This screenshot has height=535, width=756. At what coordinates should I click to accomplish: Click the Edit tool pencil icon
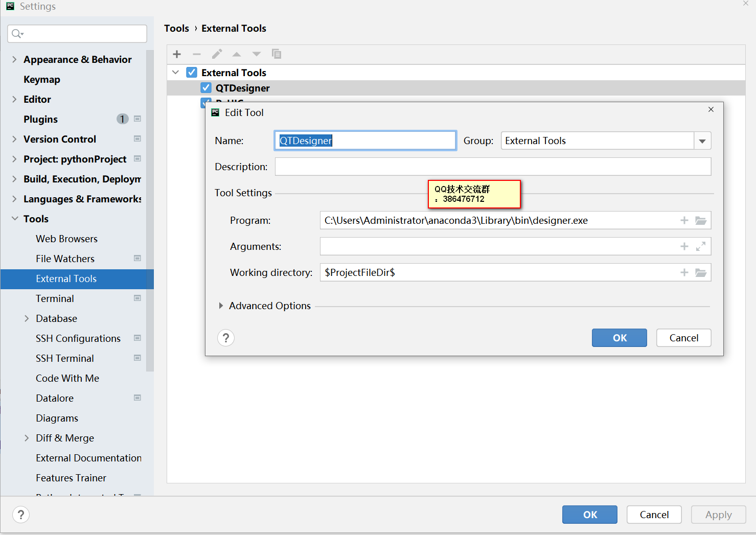tap(217, 54)
